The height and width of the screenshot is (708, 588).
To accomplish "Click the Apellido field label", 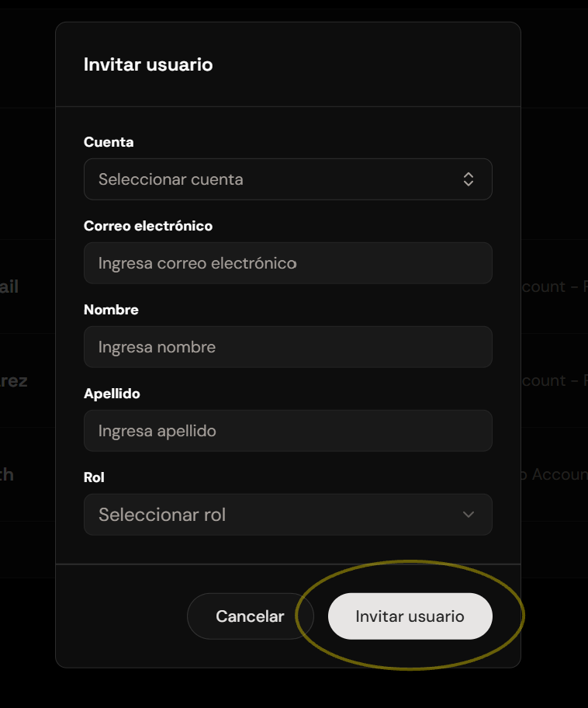I will [x=112, y=394].
